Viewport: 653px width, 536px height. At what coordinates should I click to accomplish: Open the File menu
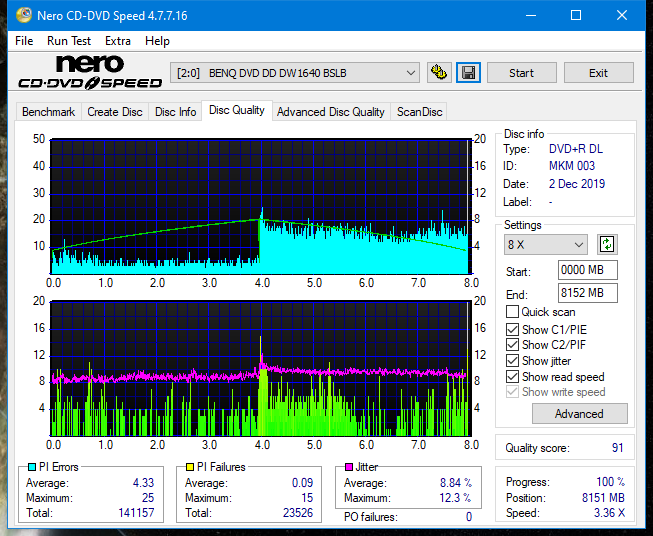click(24, 41)
